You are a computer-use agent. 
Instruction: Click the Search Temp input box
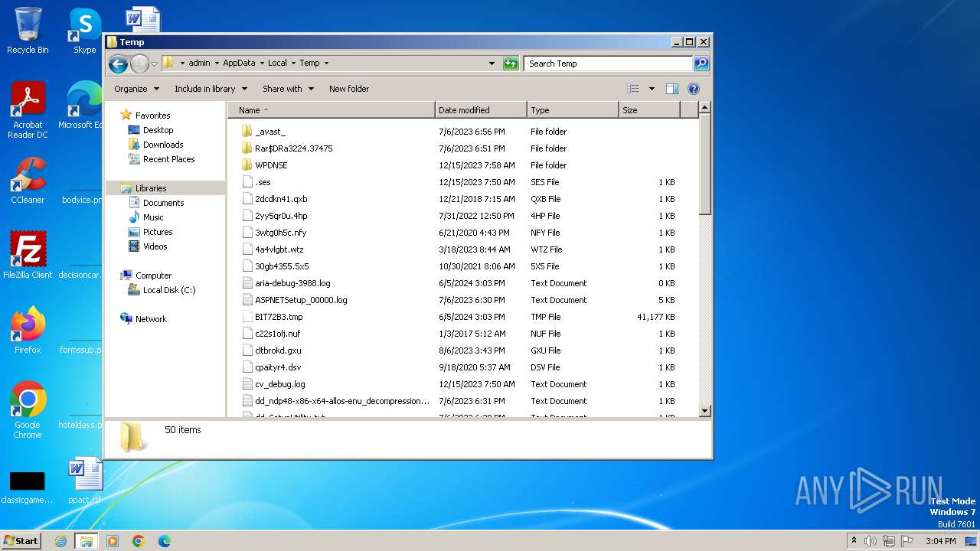[609, 64]
